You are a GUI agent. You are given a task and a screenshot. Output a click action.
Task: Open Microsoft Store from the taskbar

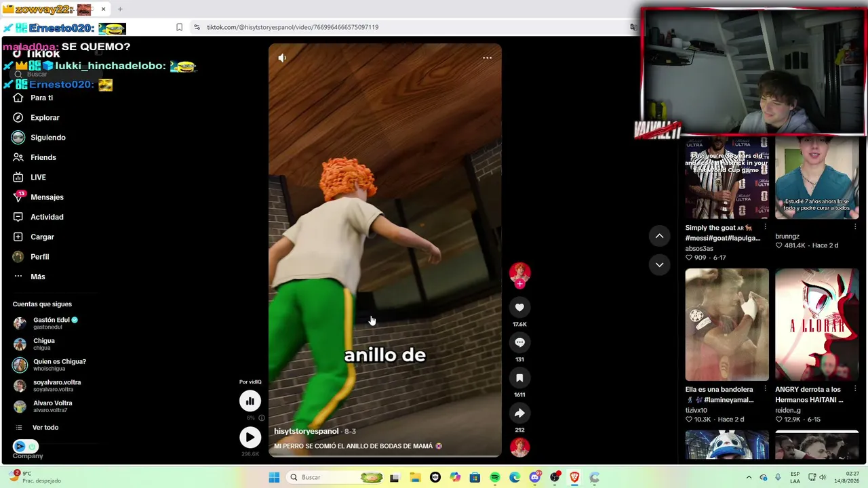475,477
